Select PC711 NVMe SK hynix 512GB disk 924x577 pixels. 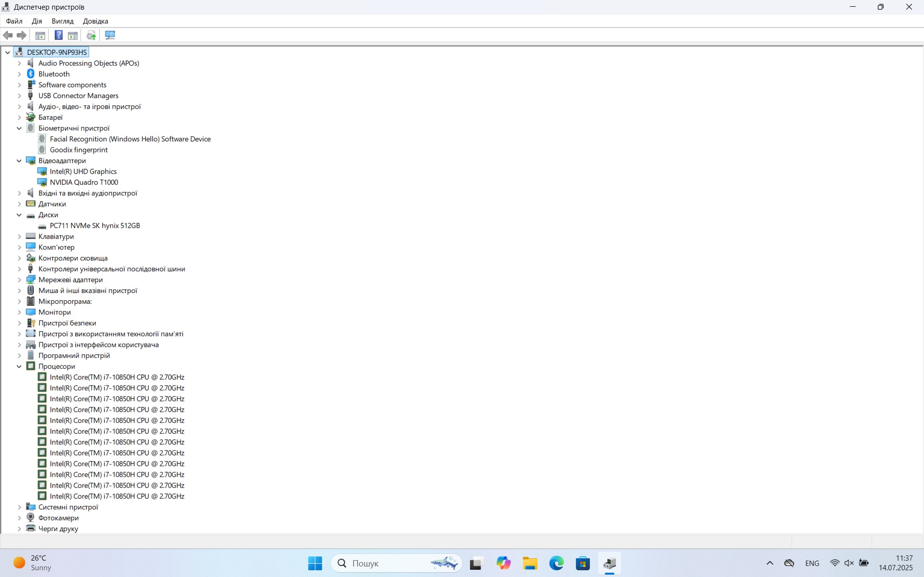click(95, 225)
